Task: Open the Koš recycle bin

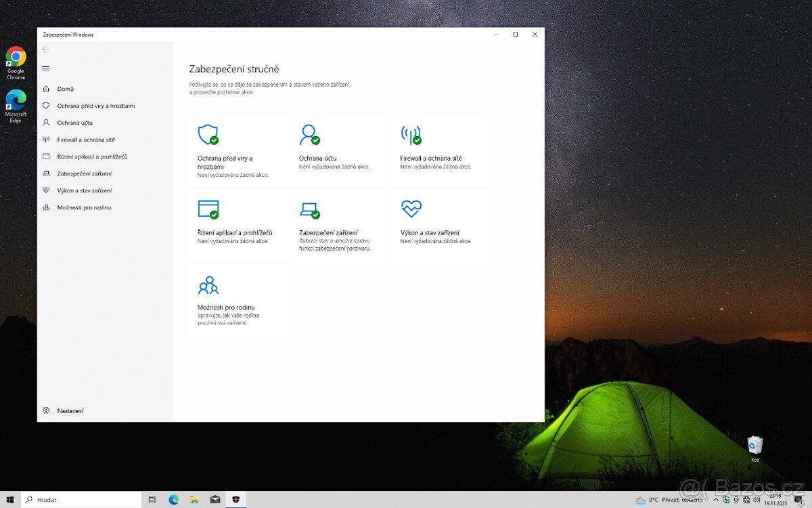Action: pos(754,446)
